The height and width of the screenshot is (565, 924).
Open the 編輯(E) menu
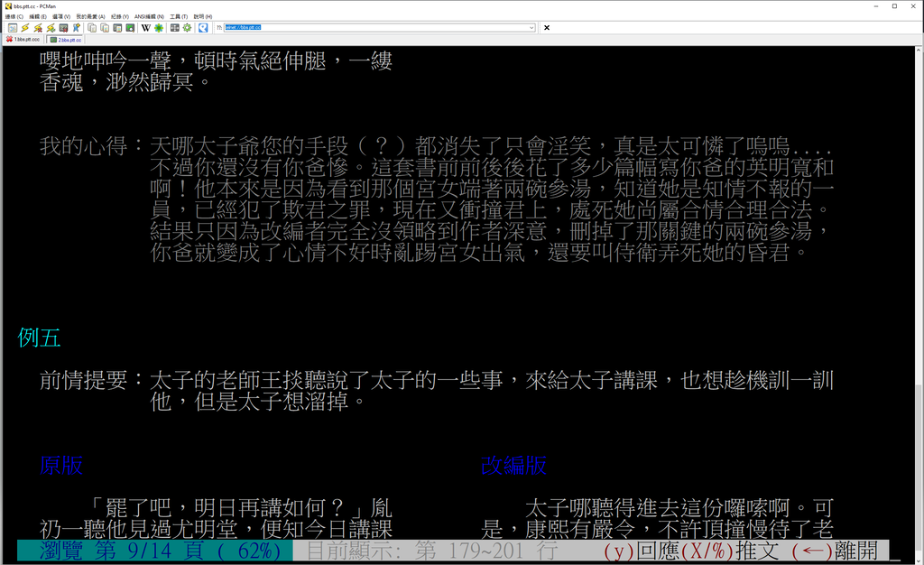click(38, 16)
